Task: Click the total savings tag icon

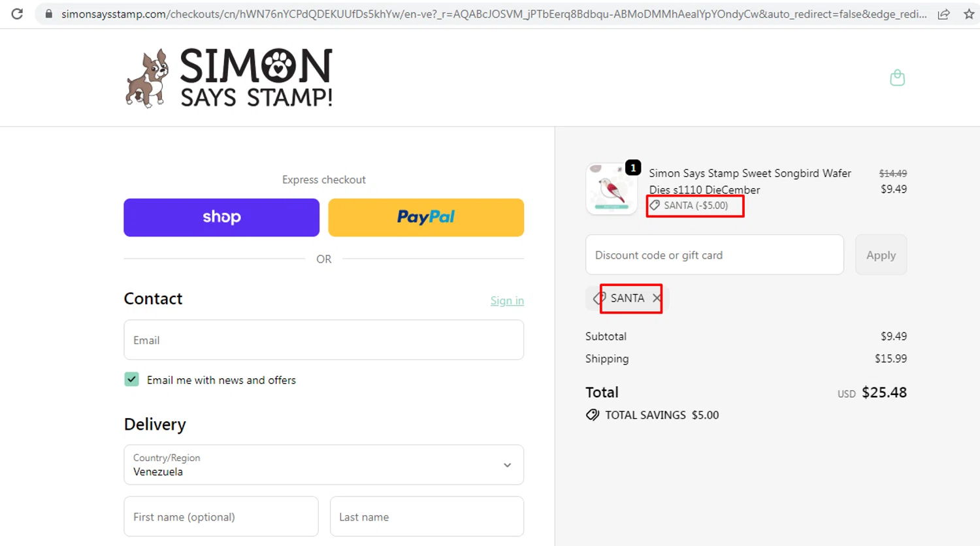Action: (x=593, y=415)
